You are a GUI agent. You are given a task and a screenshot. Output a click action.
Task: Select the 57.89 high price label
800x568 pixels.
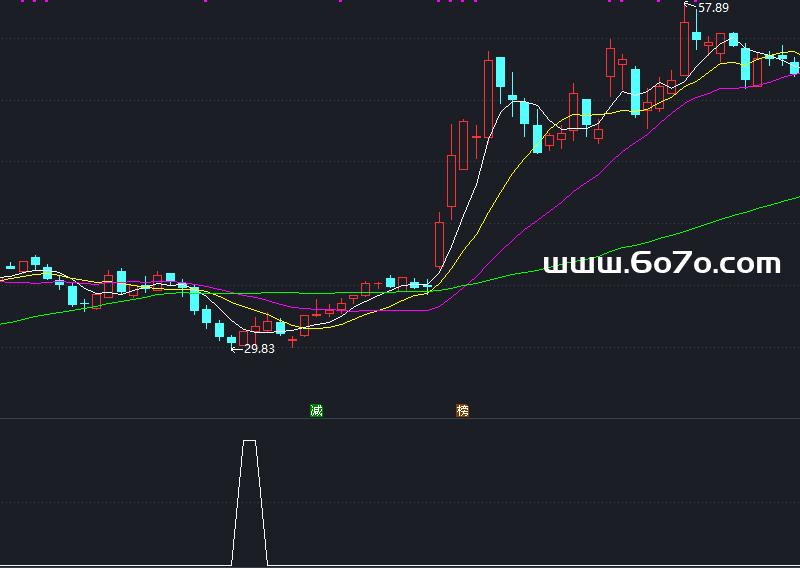(x=713, y=8)
